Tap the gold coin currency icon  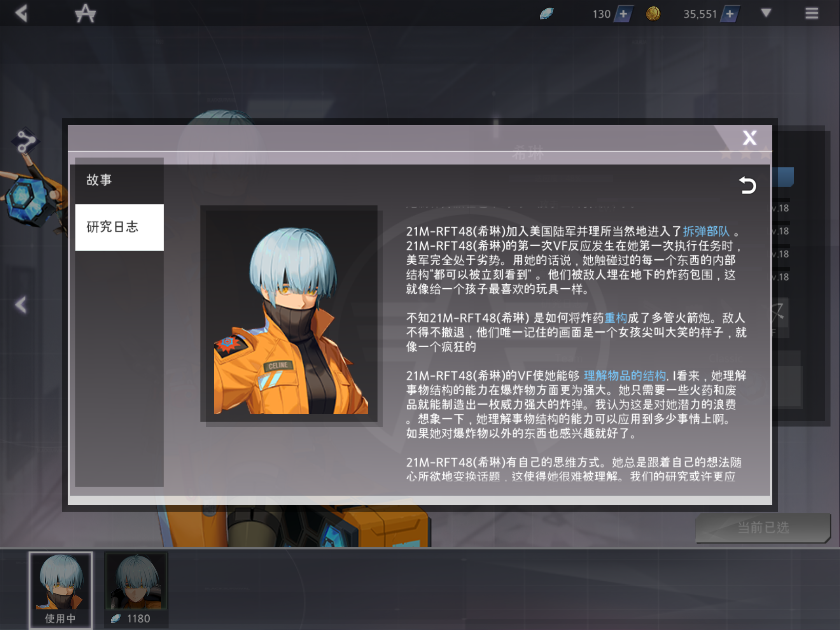[x=653, y=14]
